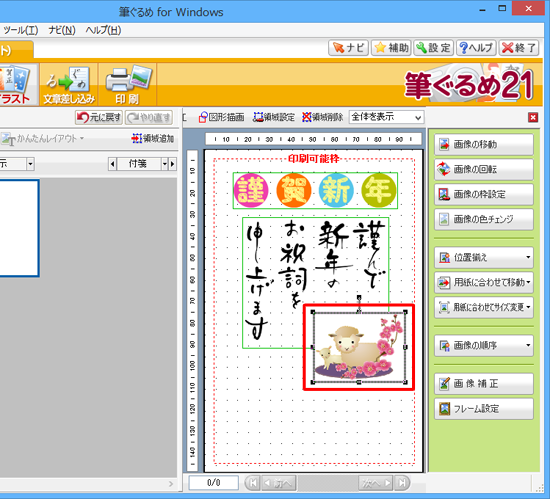
Task: Open ツール(T) menu
Action: pyautogui.click(x=21, y=31)
